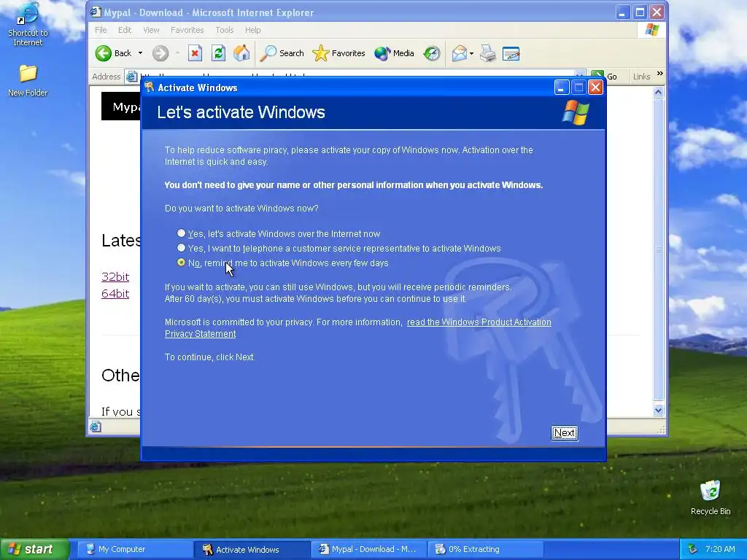Screen dimensions: 747x560
Task: Select No, remind me every few days
Action: [x=181, y=262]
